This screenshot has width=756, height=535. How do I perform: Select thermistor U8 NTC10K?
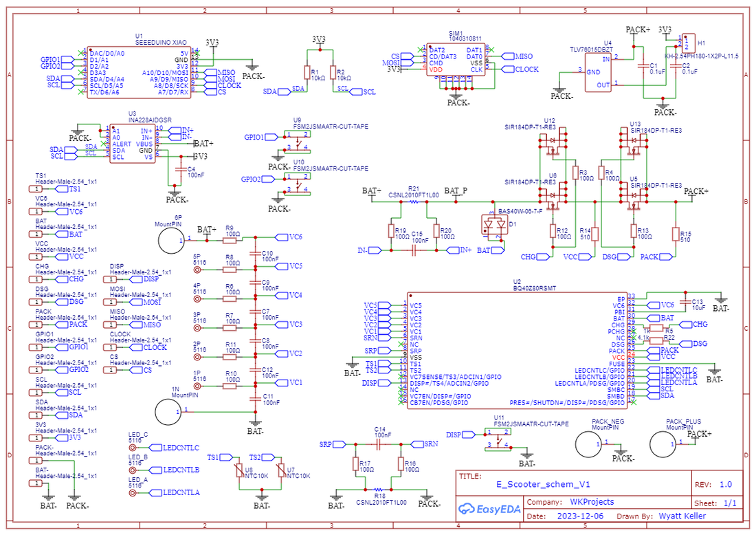click(x=240, y=471)
